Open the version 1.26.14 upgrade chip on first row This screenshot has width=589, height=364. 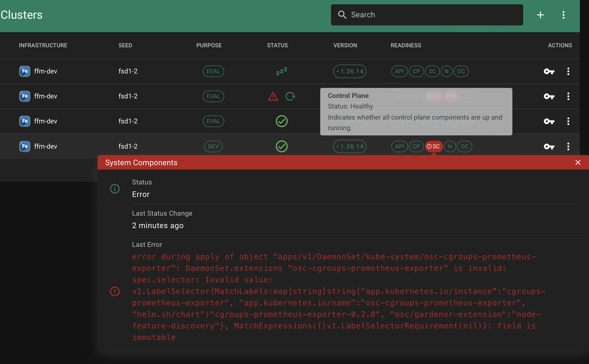(350, 71)
